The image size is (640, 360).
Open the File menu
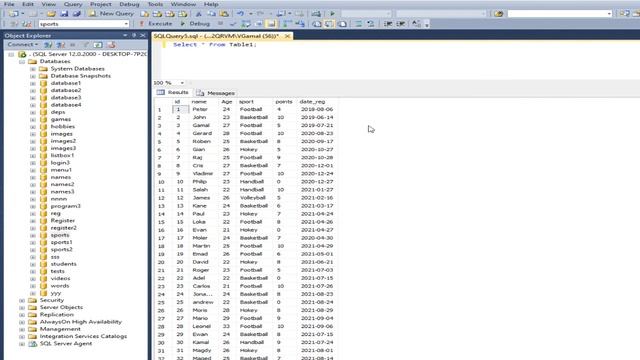9,4
